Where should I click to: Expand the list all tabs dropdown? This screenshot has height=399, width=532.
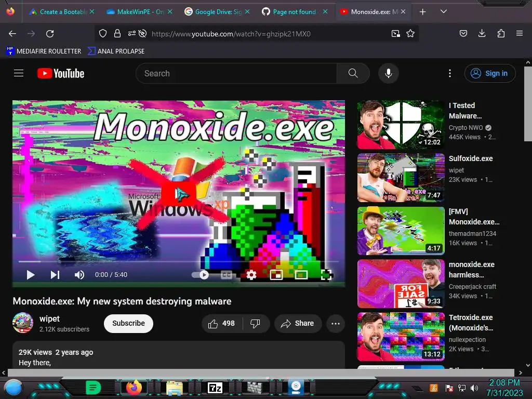(444, 11)
